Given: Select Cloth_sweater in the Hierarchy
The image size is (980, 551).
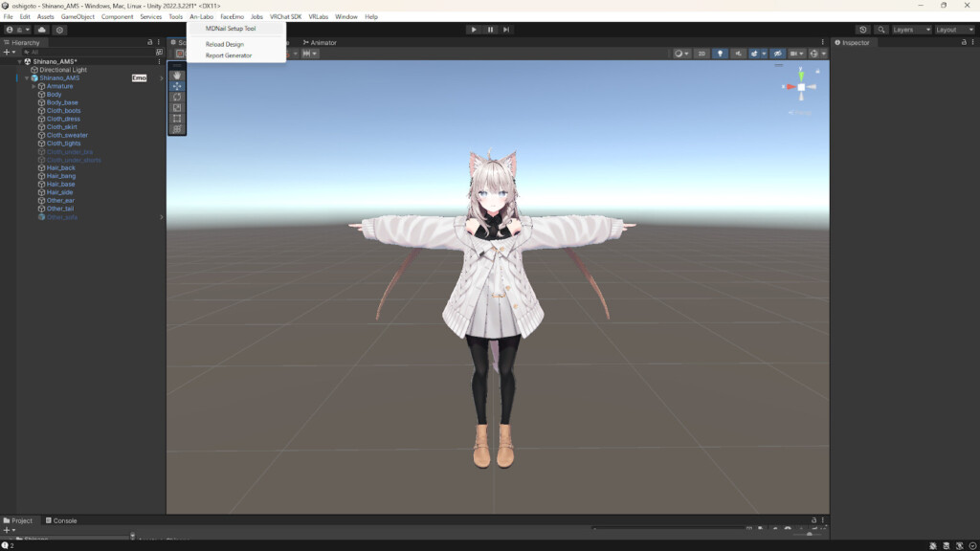Looking at the screenshot, I should 67,135.
